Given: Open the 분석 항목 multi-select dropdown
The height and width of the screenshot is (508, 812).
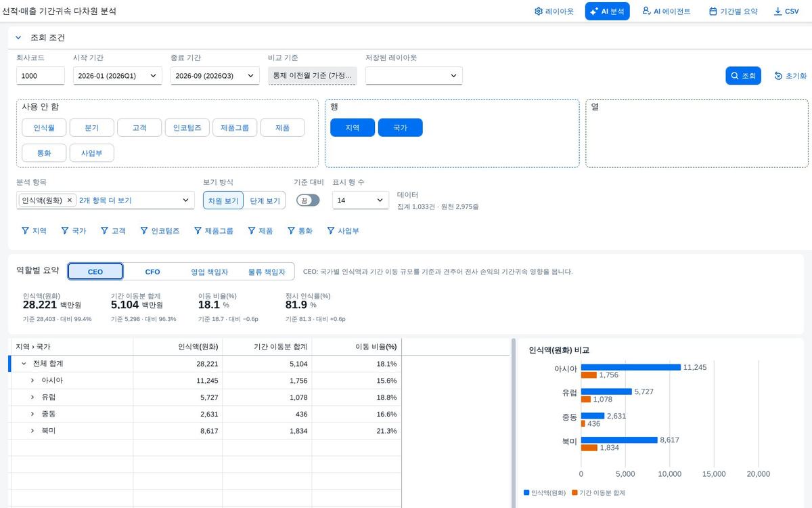Looking at the screenshot, I should pos(186,200).
